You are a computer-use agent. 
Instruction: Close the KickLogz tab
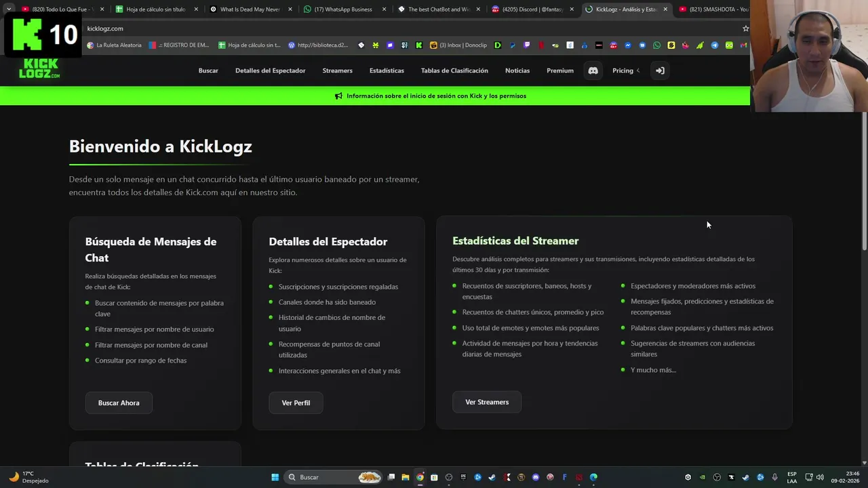(665, 9)
